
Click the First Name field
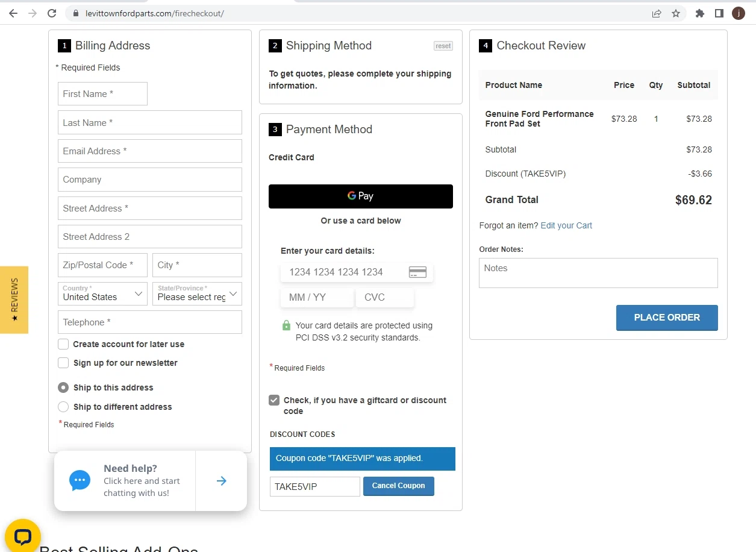(x=102, y=94)
